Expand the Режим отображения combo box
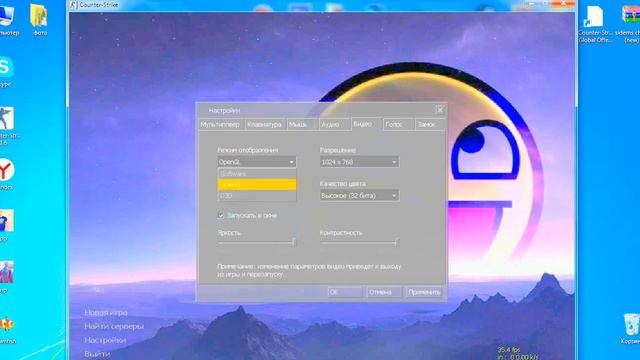Viewport: 640px width, 360px height. [257, 162]
